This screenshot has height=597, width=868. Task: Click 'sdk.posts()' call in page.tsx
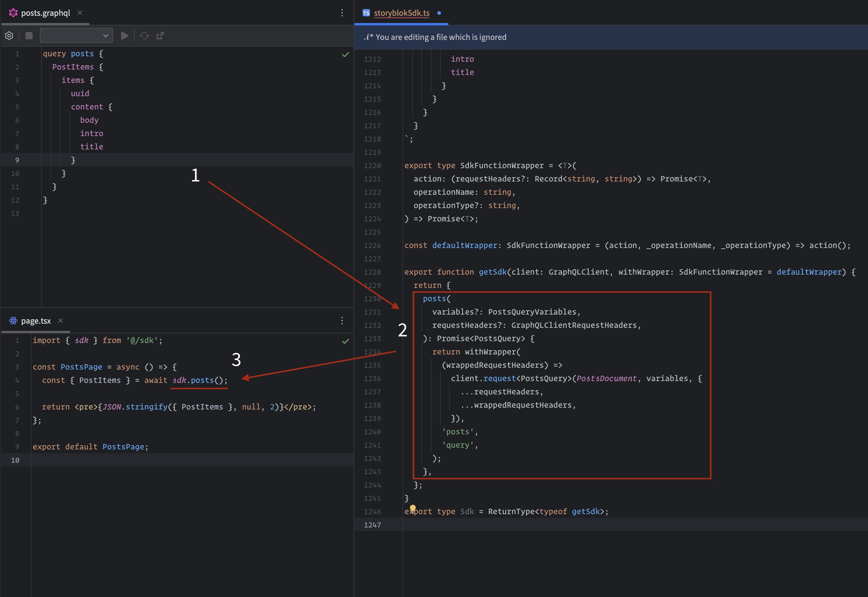tap(199, 380)
